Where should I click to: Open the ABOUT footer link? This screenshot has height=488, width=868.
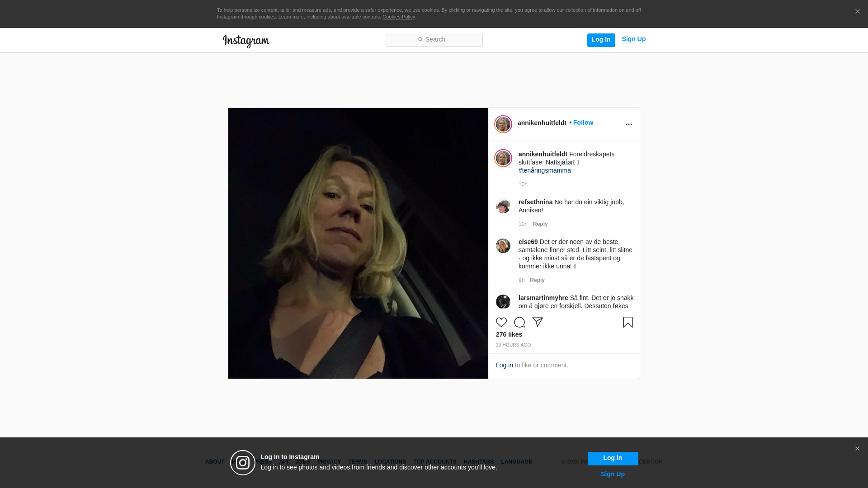click(215, 462)
